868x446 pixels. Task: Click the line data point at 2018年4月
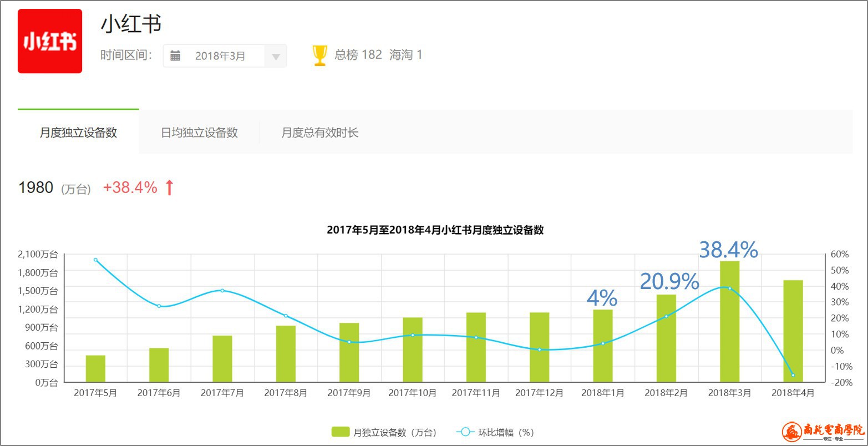[x=793, y=375]
